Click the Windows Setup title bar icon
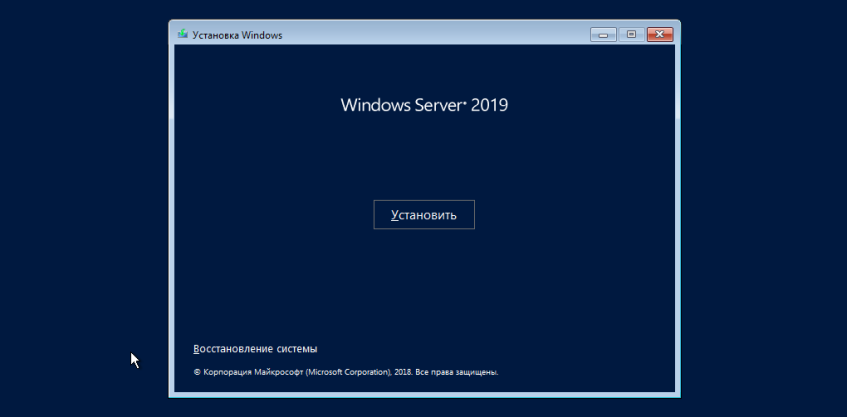The width and height of the screenshot is (847, 417). [x=183, y=34]
